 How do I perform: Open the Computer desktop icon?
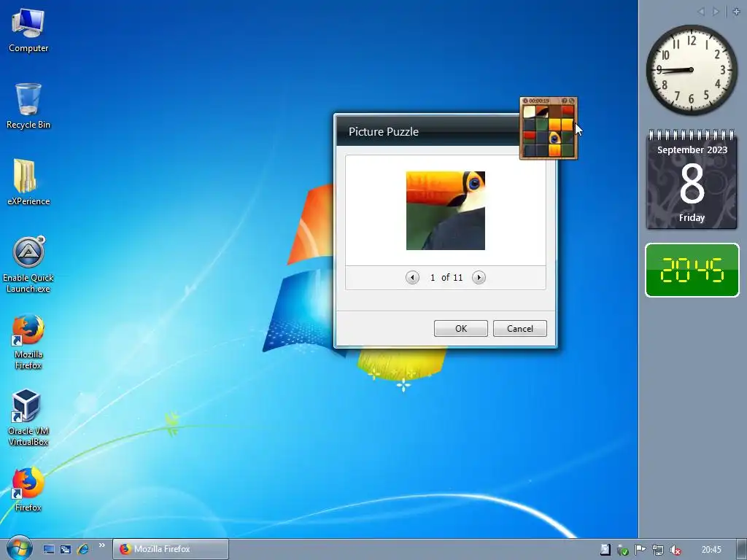coord(28,30)
